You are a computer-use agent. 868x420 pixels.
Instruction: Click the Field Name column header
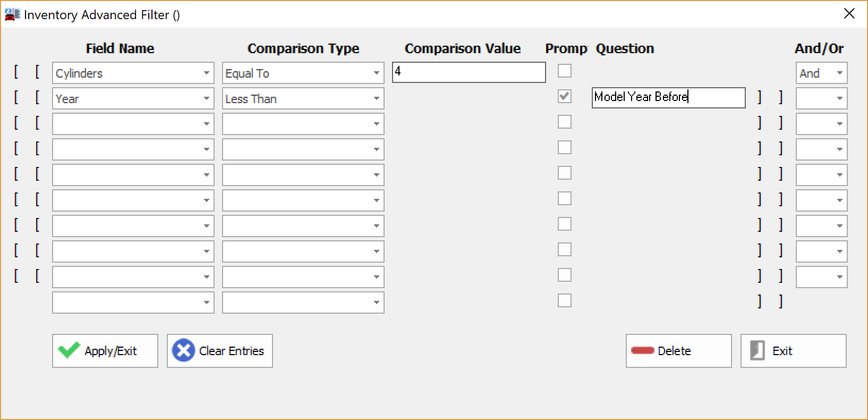click(120, 48)
